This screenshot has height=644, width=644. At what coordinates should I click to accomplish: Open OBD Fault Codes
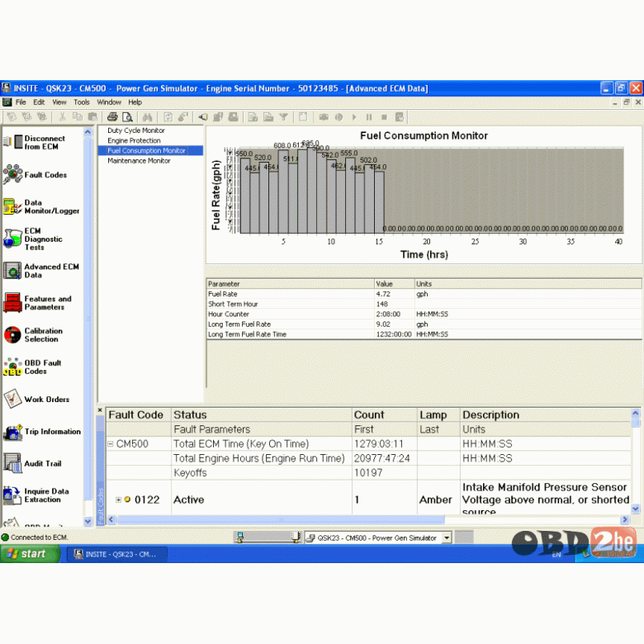(33, 367)
